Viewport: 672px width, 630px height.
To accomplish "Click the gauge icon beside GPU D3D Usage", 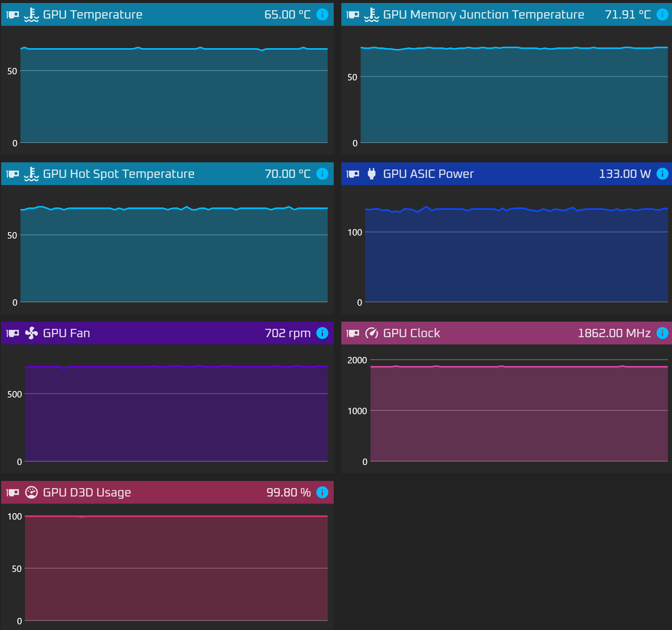I will (31, 492).
